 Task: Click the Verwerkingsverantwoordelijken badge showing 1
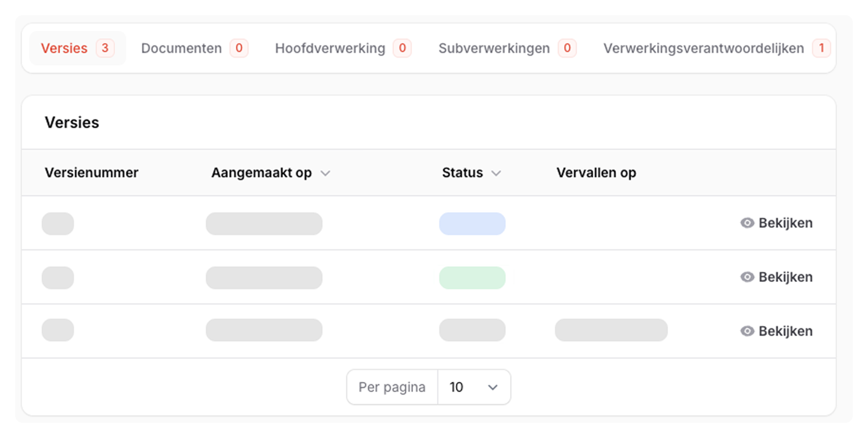821,48
